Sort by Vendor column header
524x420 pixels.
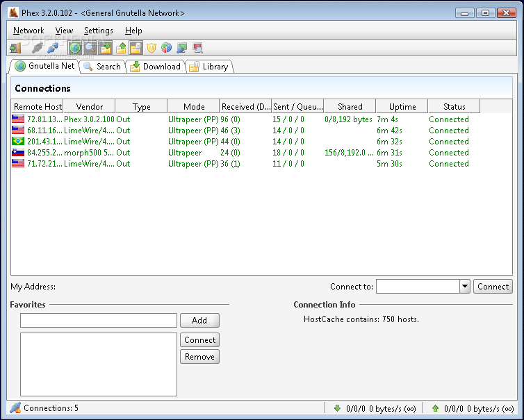[x=89, y=106]
